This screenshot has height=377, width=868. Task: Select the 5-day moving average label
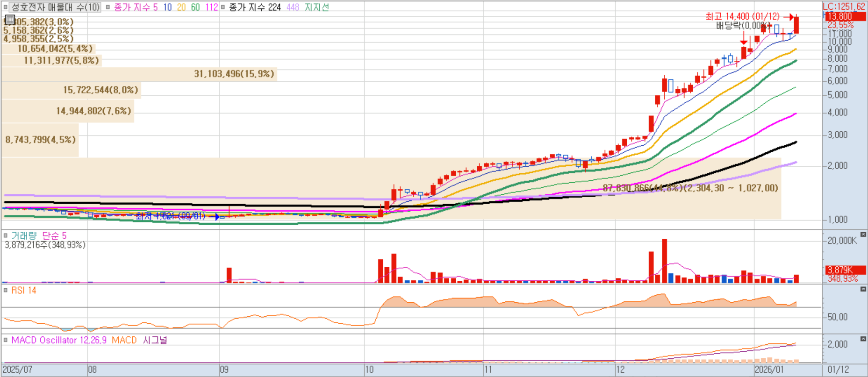(136, 7)
